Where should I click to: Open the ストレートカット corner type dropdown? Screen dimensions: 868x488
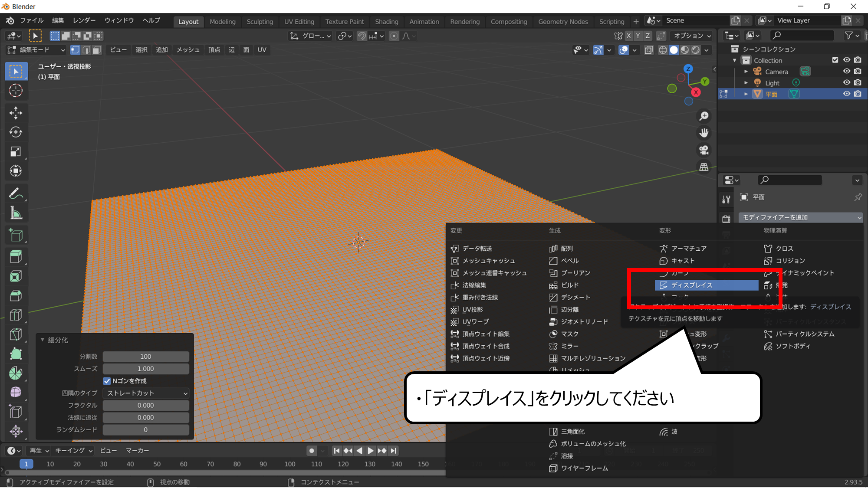[x=146, y=393]
